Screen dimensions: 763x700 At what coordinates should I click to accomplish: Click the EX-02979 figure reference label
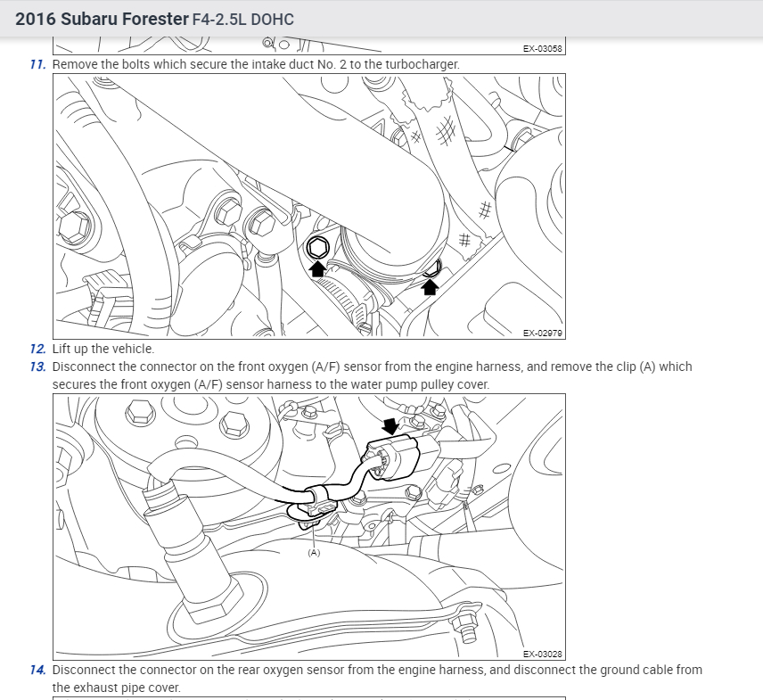(x=543, y=333)
